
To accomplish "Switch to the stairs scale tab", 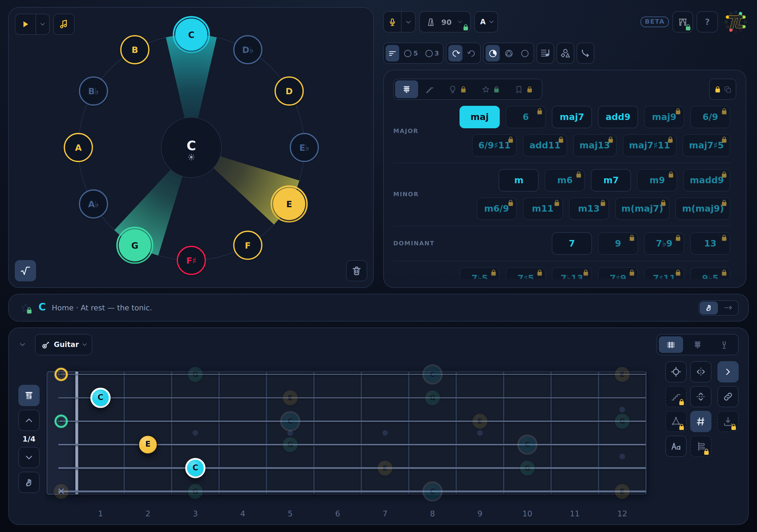I will pyautogui.click(x=430, y=89).
